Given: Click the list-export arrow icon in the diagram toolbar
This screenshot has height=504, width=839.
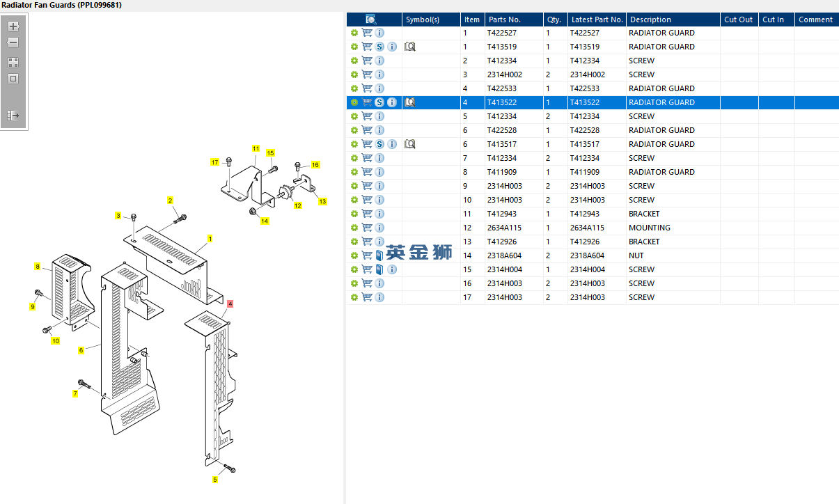Looking at the screenshot, I should point(13,116).
